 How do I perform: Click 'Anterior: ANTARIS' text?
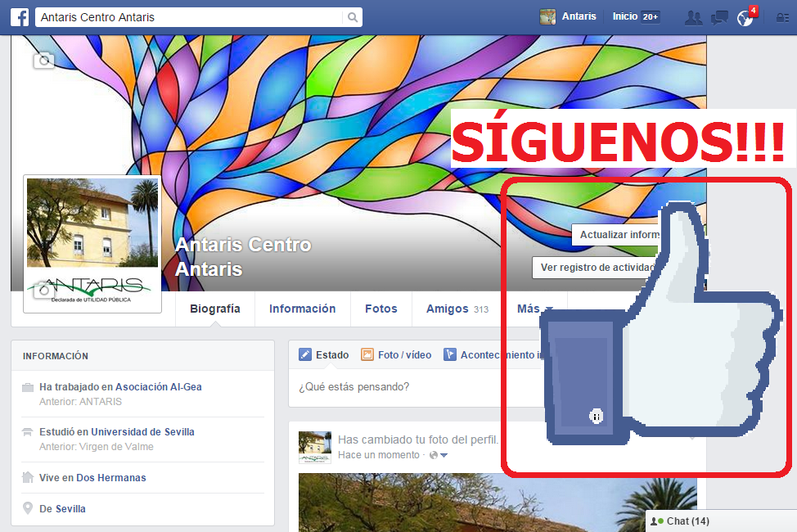tap(80, 402)
